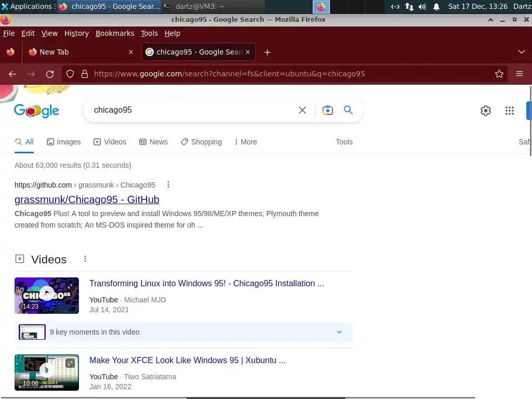Open the Tools menu in the menu bar

pyautogui.click(x=149, y=33)
